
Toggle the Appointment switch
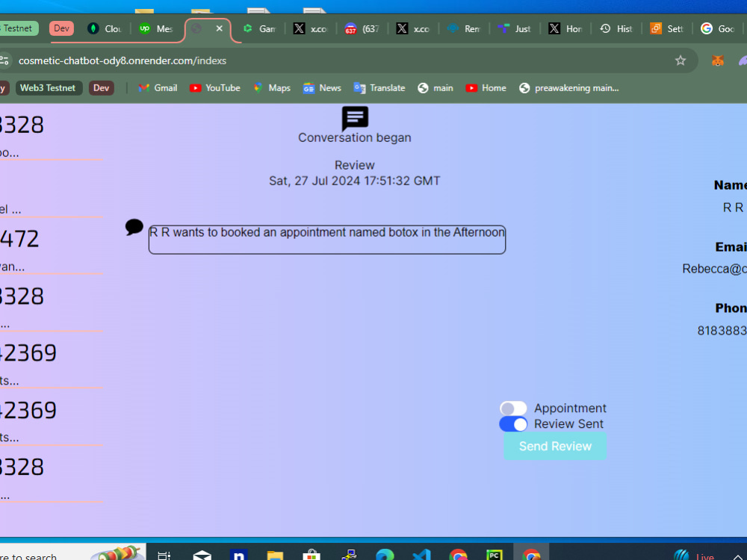(513, 408)
